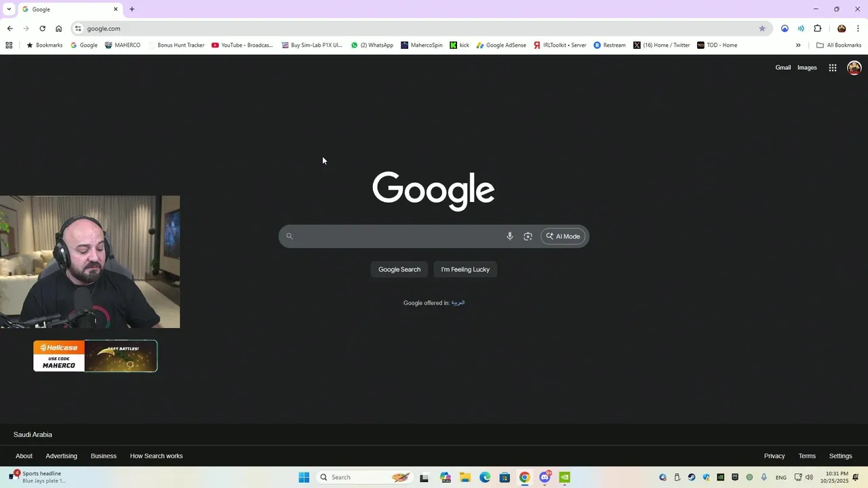Click the Windows taskbar Search box
Image resolution: width=868 pixels, height=488 pixels.
(x=365, y=477)
